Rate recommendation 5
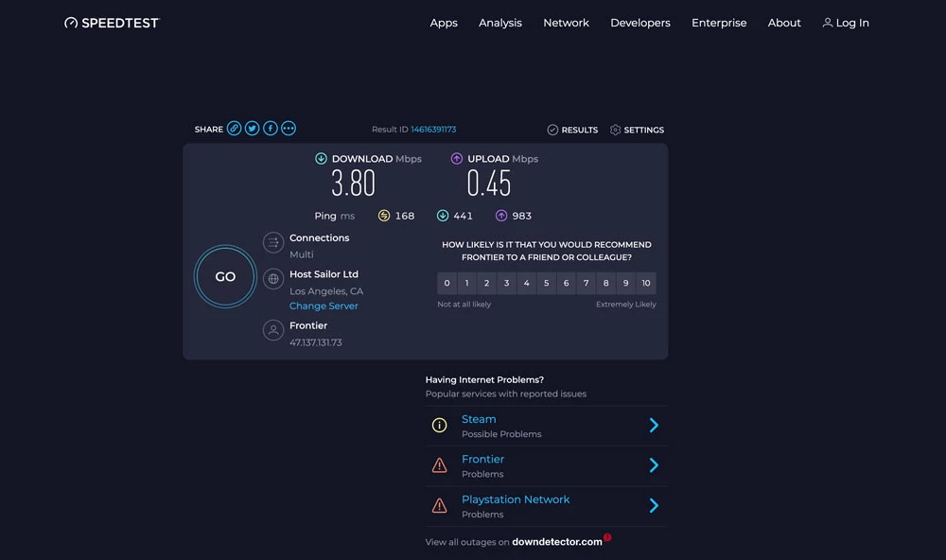The height and width of the screenshot is (560, 946). (547, 283)
